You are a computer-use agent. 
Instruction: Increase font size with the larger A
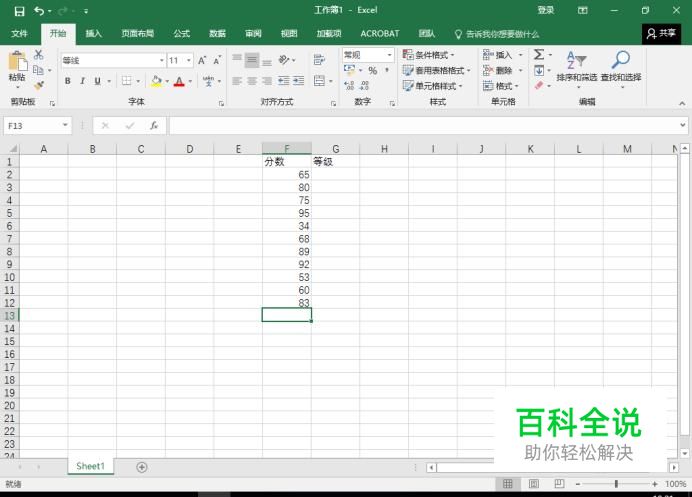point(202,60)
